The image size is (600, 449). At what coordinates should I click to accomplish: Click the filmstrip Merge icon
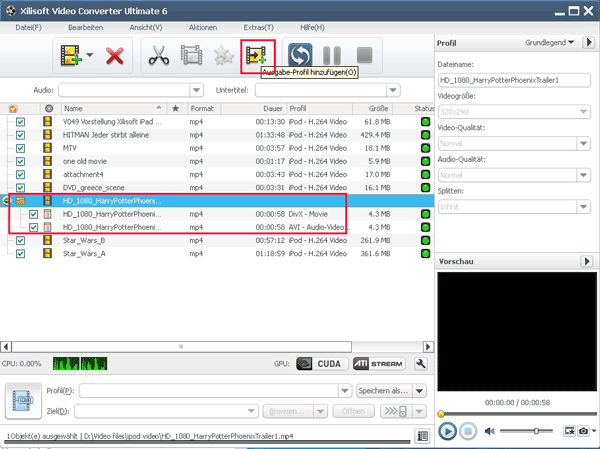click(191, 56)
